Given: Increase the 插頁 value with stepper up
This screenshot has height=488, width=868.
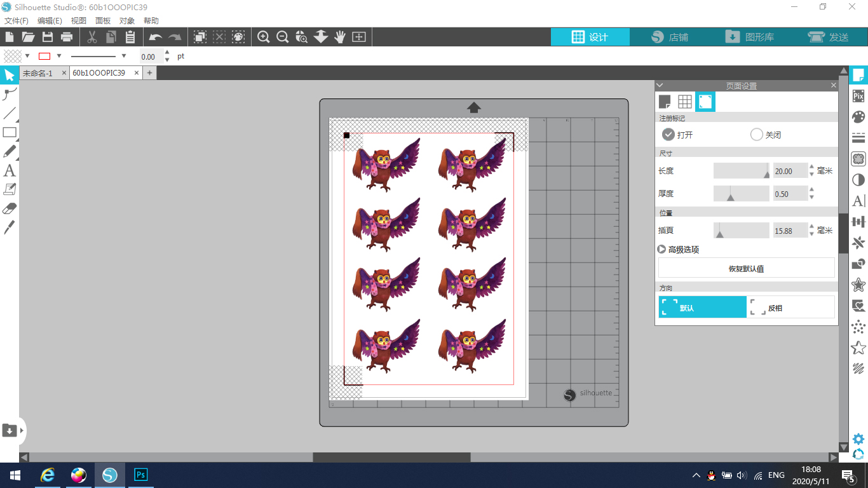Looking at the screenshot, I should [x=811, y=227].
